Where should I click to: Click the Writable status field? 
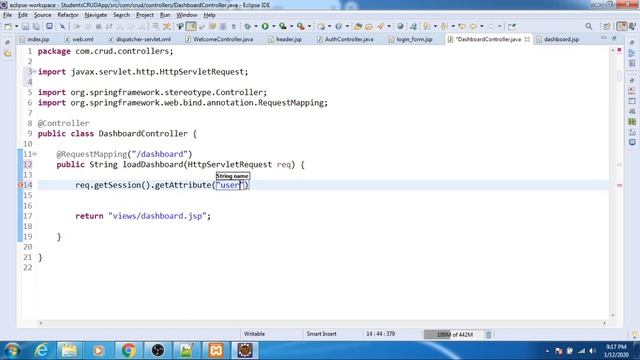point(254,334)
